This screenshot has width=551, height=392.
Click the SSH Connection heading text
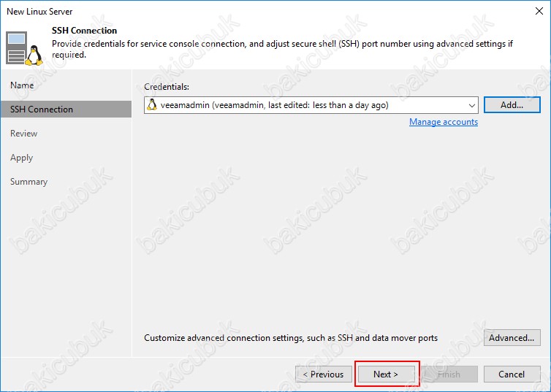pos(84,31)
